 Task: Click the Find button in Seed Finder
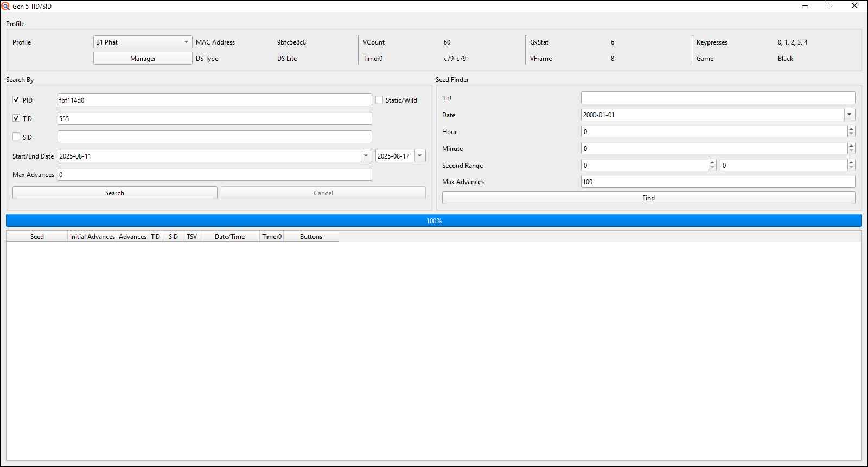pos(648,198)
